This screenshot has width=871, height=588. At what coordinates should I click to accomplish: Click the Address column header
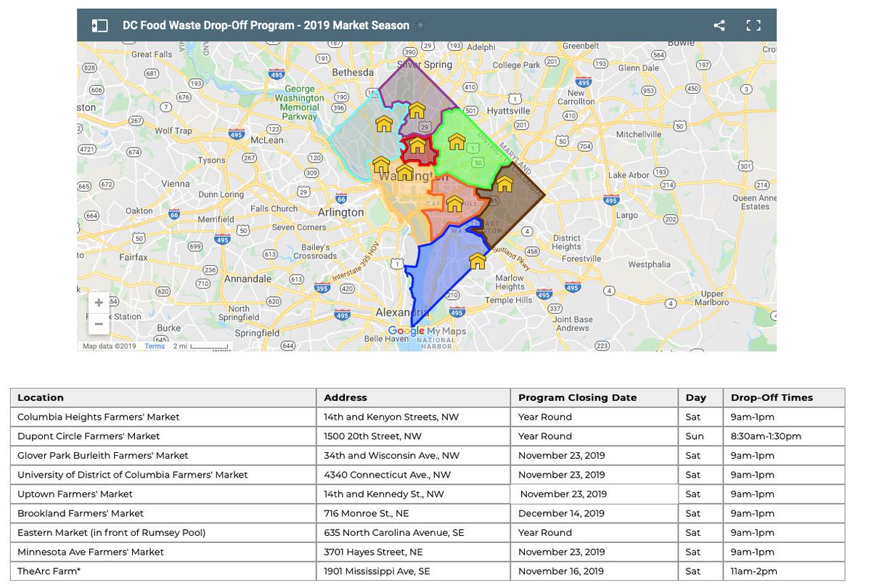click(x=414, y=398)
